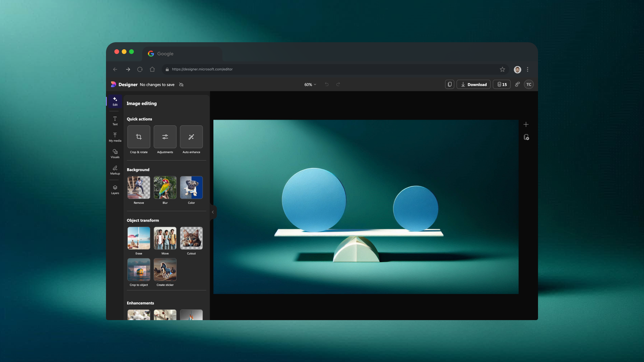Choose the Cutout tool
The width and height of the screenshot is (644, 362).
coord(191,238)
